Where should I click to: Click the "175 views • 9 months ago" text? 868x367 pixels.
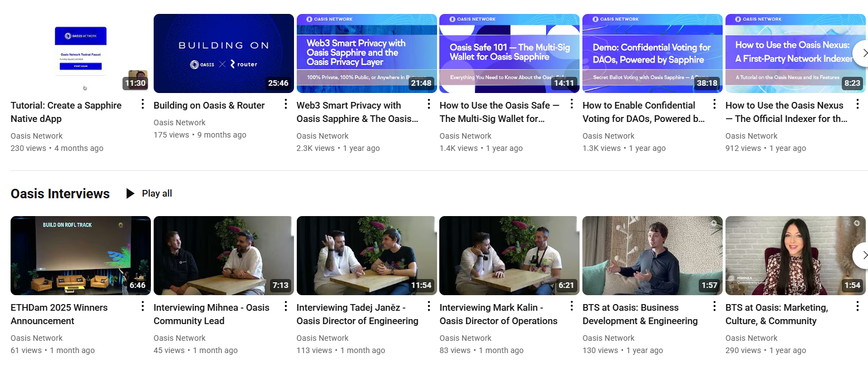click(x=200, y=135)
